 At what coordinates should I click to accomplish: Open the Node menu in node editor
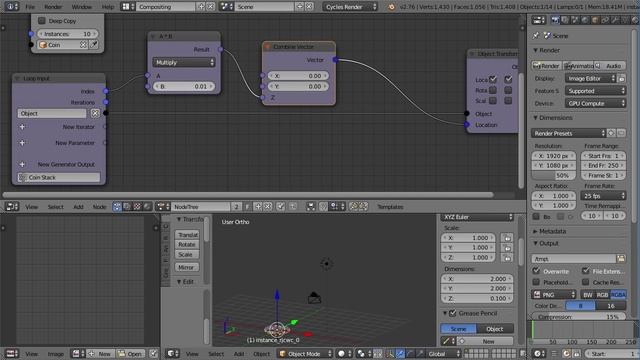point(99,207)
